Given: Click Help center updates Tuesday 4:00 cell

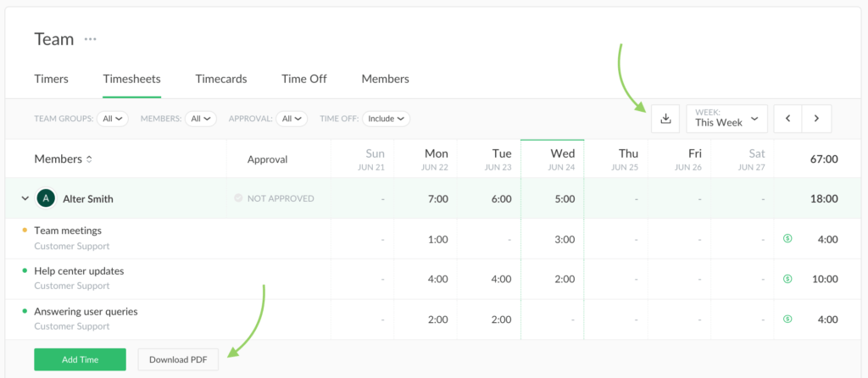Looking at the screenshot, I should (x=502, y=280).
